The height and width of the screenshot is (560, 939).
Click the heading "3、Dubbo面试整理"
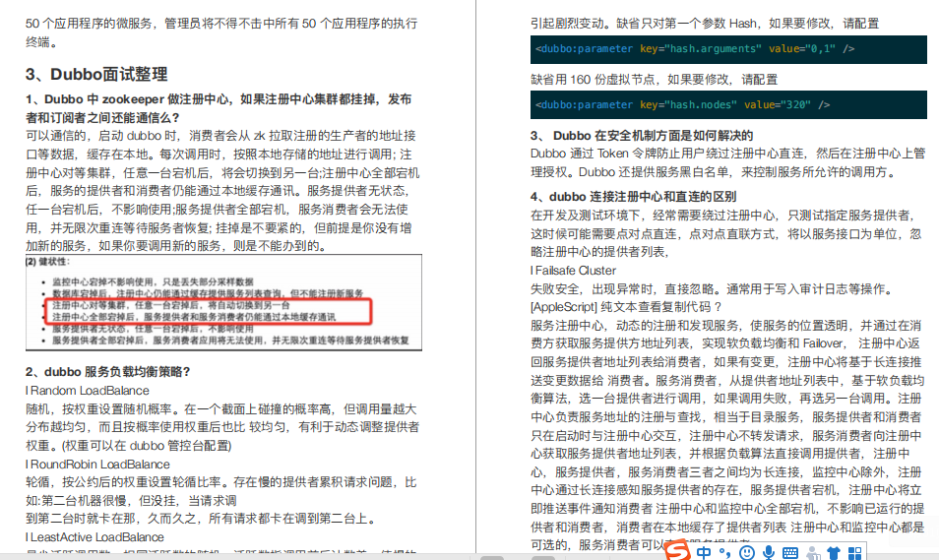[x=96, y=74]
